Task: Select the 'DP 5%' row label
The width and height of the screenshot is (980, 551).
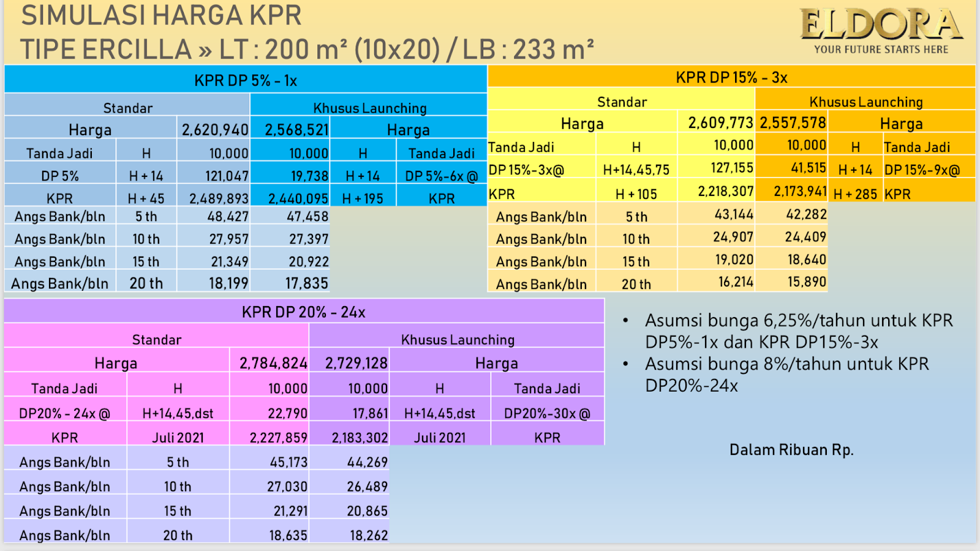Action: point(60,176)
